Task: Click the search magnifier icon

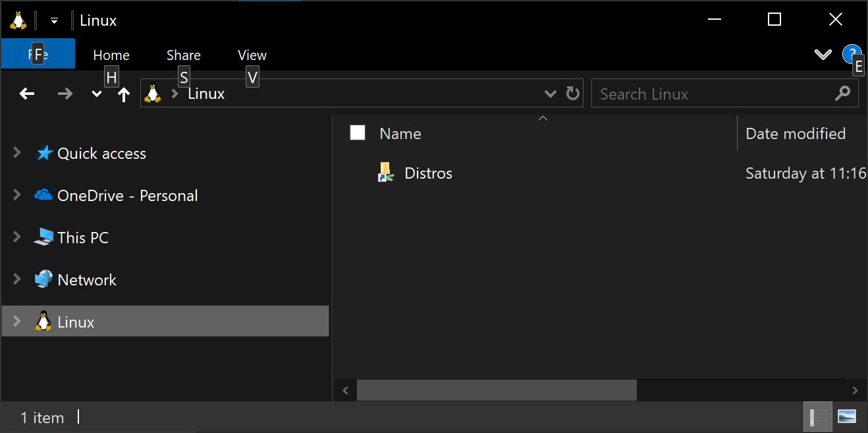Action: pos(842,94)
